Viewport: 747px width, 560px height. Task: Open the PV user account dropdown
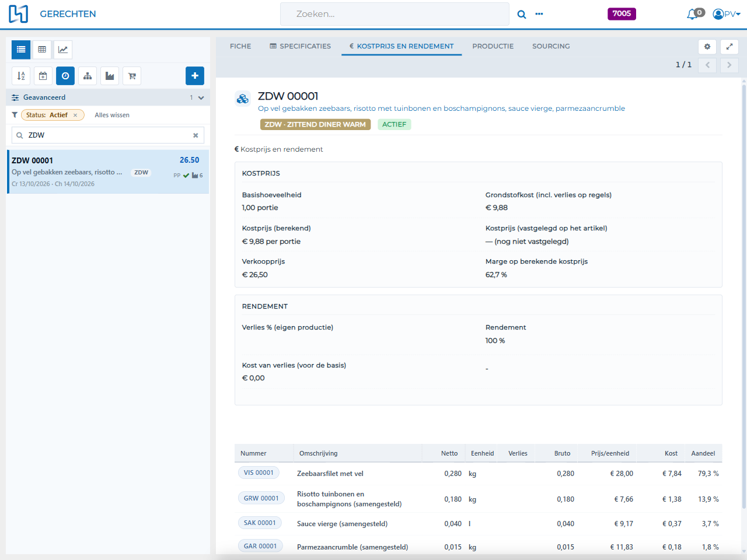click(x=727, y=14)
